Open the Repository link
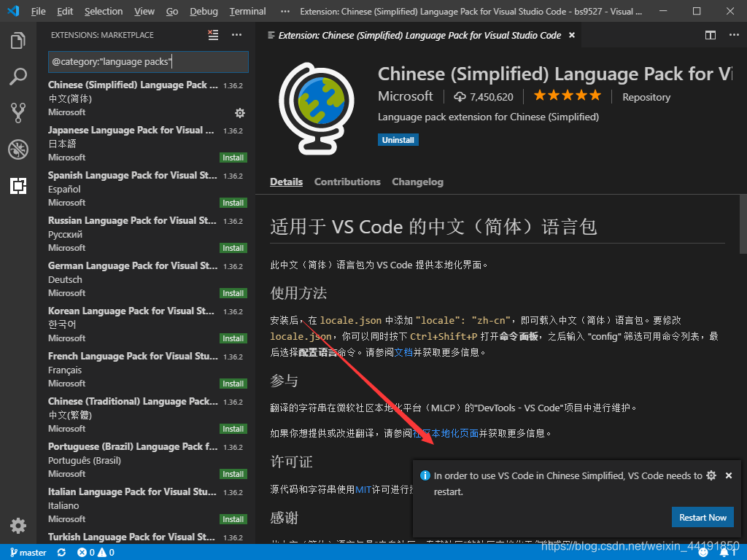The height and width of the screenshot is (560, 747). [646, 97]
